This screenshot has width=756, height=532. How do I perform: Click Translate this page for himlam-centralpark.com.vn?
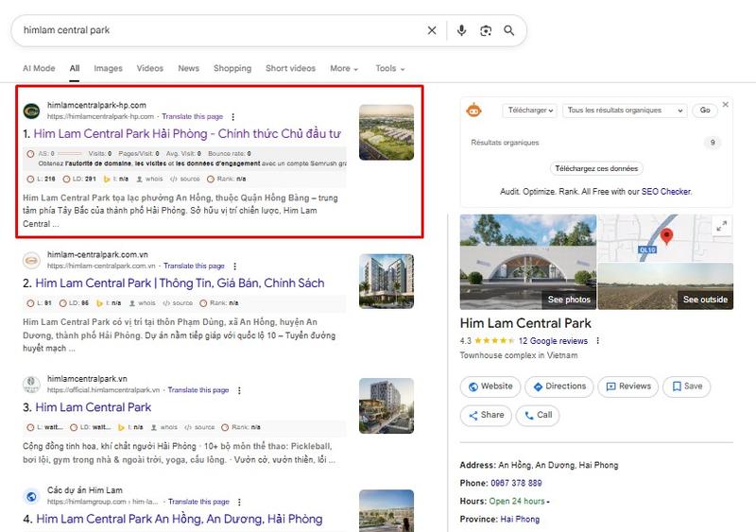(194, 266)
